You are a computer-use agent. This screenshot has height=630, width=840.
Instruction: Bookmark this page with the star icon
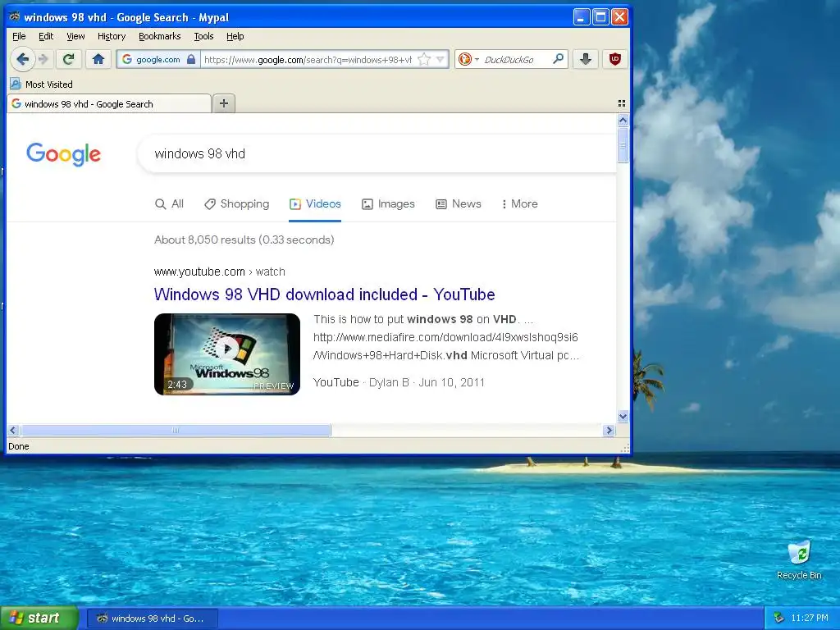[424, 59]
